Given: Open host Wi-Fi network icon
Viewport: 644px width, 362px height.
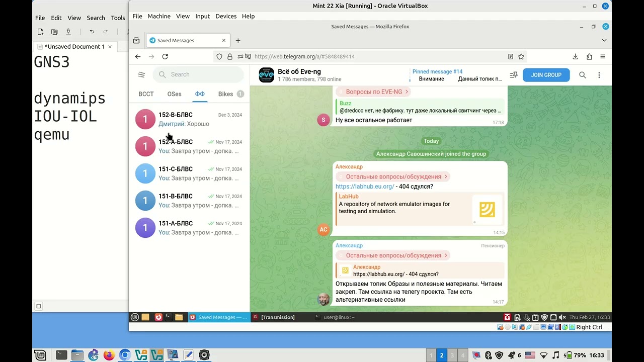Looking at the screenshot, I should pos(543,355).
